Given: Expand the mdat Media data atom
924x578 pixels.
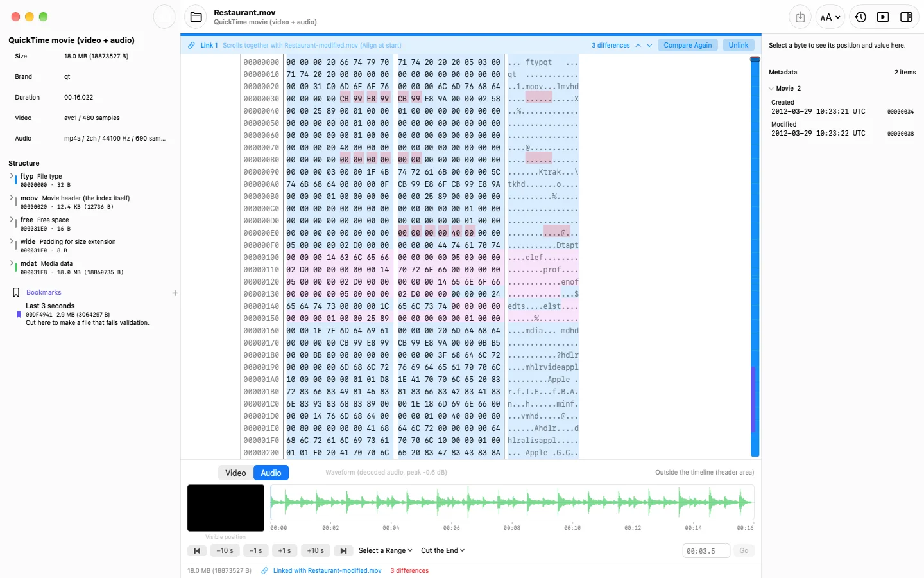Looking at the screenshot, I should 12,263.
